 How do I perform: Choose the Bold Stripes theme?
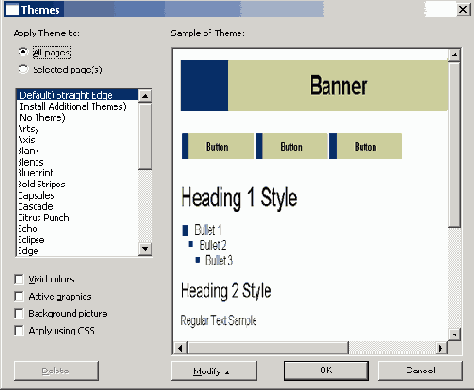pyautogui.click(x=77, y=184)
